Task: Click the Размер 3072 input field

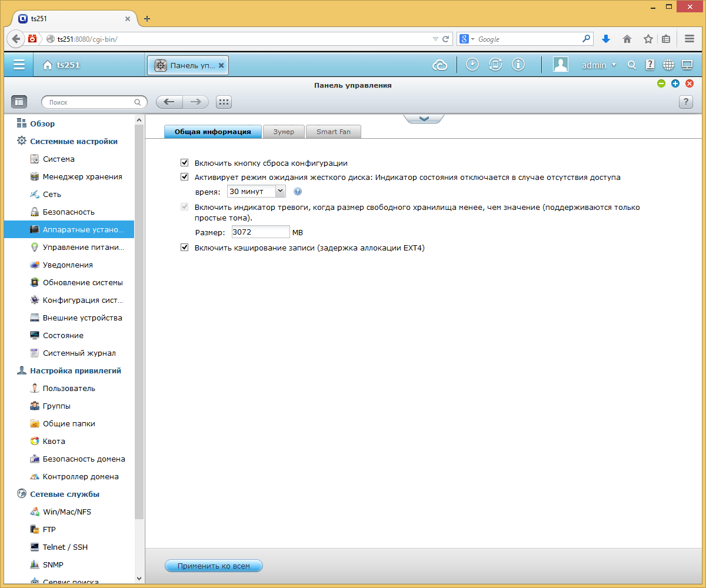Action: (x=261, y=232)
